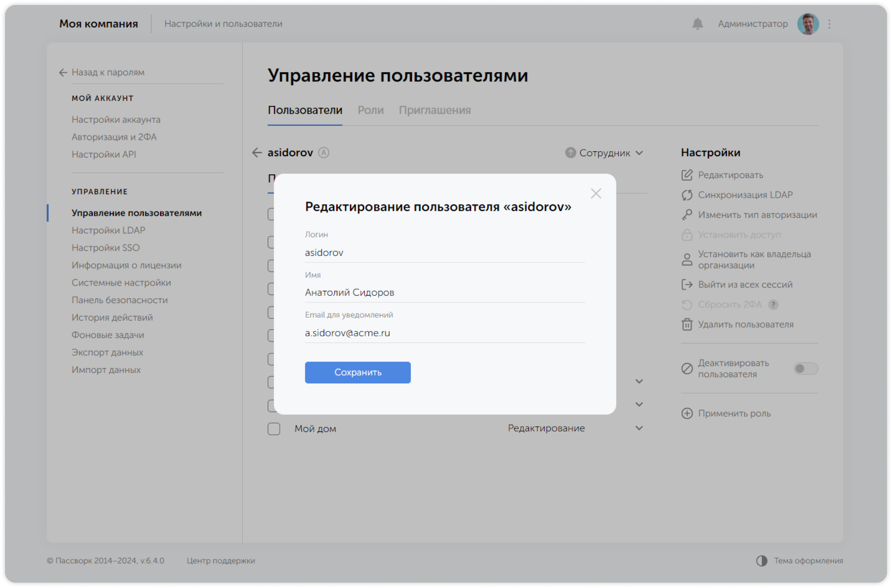Viewport: 892px width, 588px height.
Task: Open Центр поддержки link
Action: point(222,560)
